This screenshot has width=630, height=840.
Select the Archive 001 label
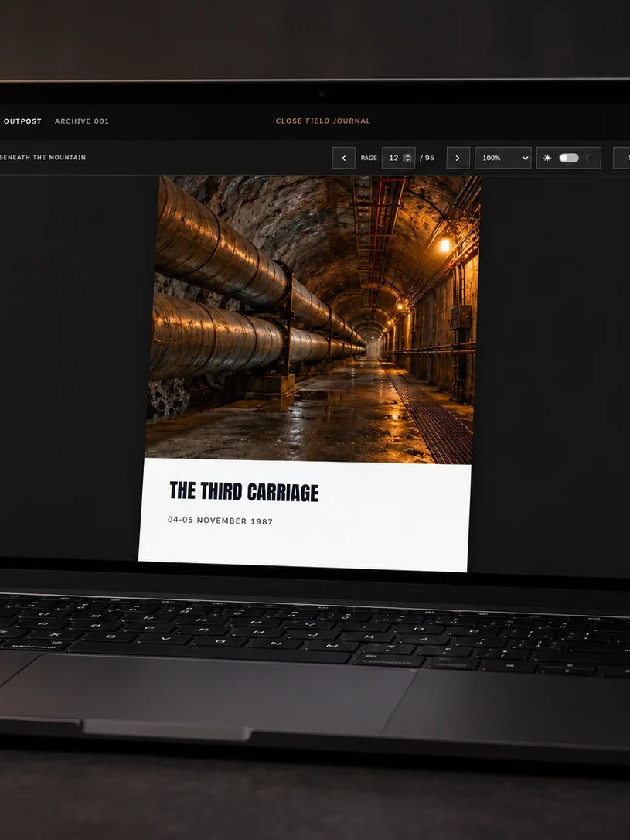click(x=82, y=121)
